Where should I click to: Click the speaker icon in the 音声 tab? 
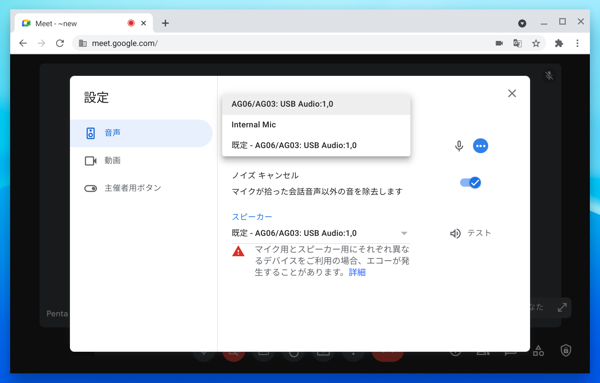(x=90, y=133)
